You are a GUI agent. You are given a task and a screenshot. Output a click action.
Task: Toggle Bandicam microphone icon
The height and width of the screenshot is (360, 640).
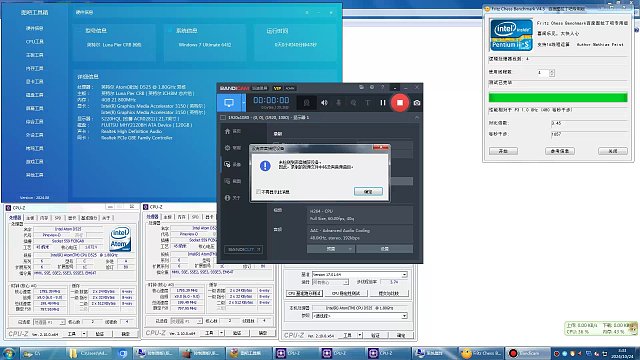[x=338, y=103]
